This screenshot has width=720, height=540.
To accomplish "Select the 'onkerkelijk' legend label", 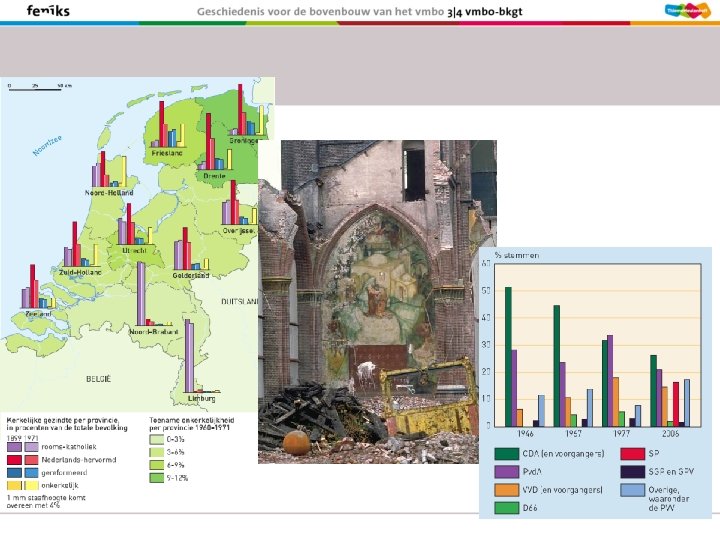I will pos(60,485).
